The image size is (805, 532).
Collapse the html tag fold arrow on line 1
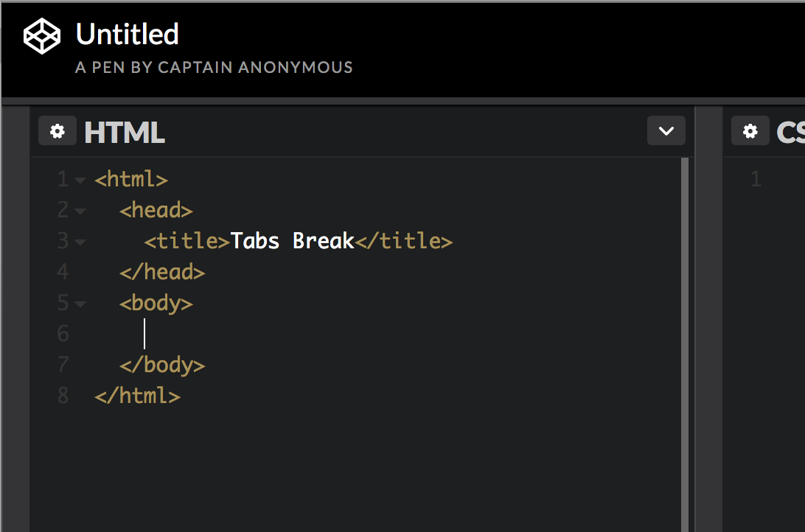80,180
